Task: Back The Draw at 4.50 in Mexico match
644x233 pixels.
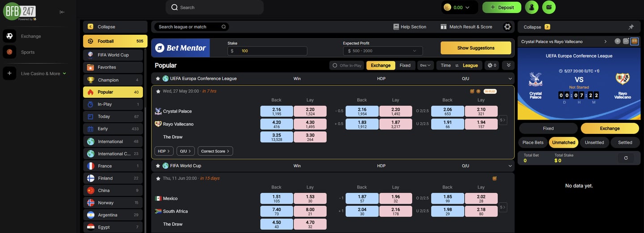Action: [276, 224]
